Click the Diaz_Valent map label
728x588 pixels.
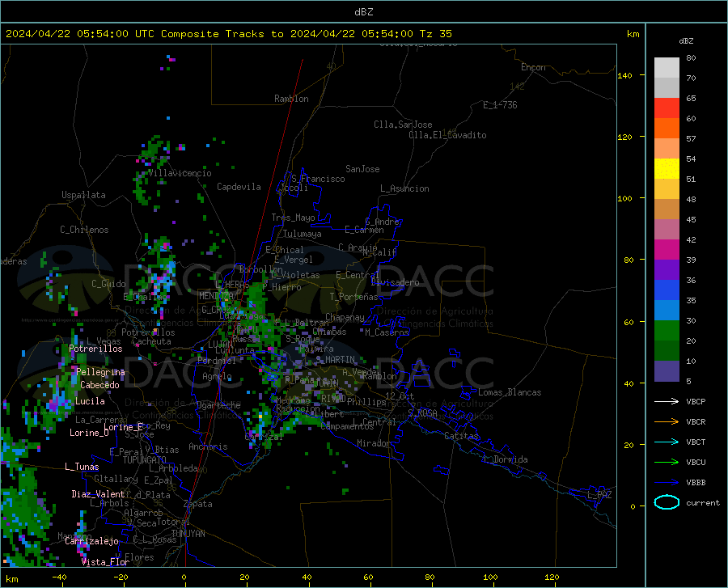pyautogui.click(x=98, y=494)
